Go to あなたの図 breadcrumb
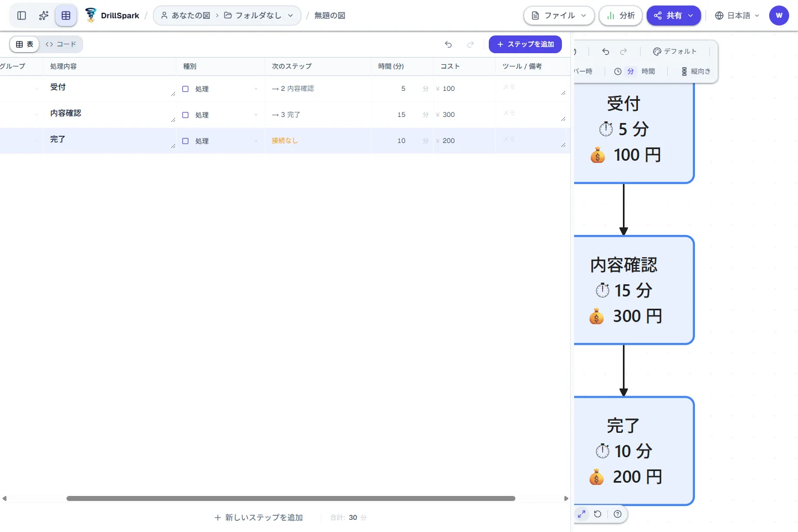This screenshot has height=532, width=798. (185, 16)
